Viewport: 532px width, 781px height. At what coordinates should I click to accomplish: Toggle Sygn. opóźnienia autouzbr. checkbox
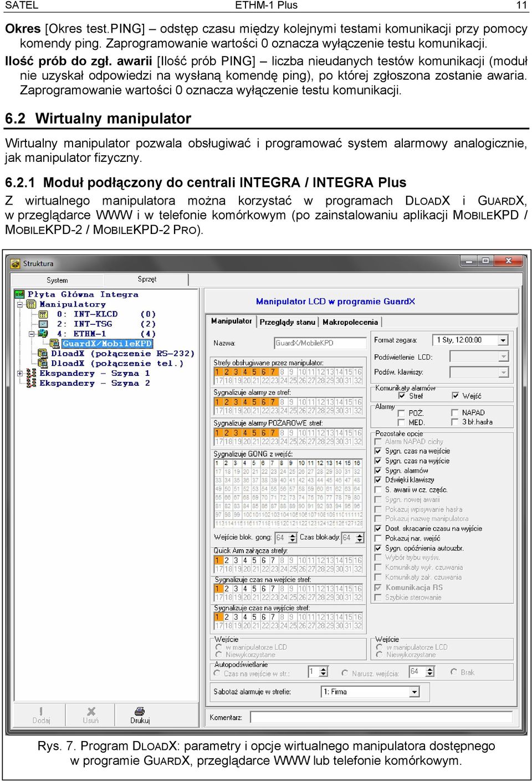378,548
